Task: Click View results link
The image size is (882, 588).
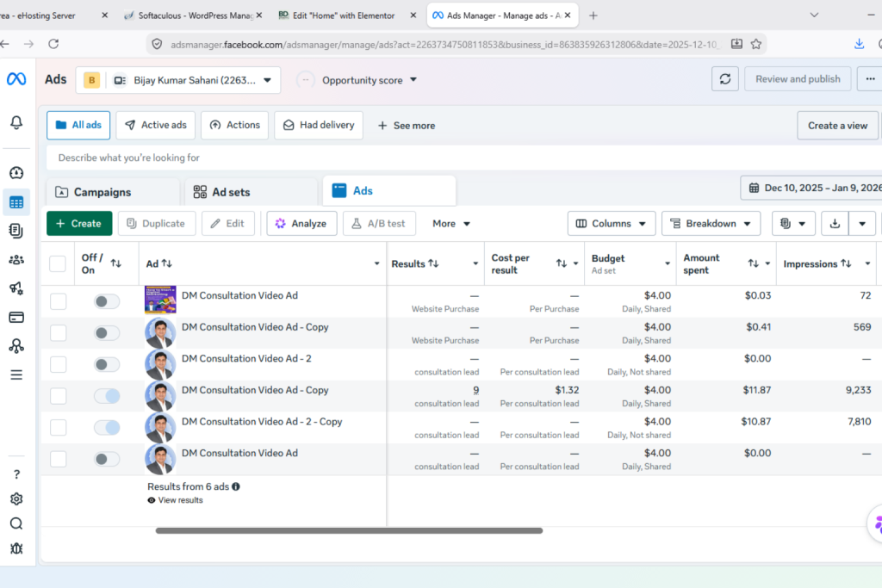Action: (175, 500)
